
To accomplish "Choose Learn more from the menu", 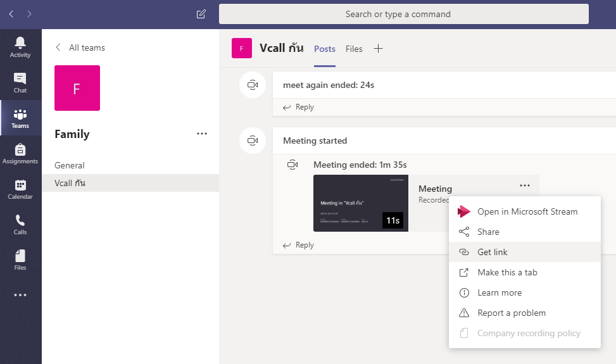I will pyautogui.click(x=524, y=292).
